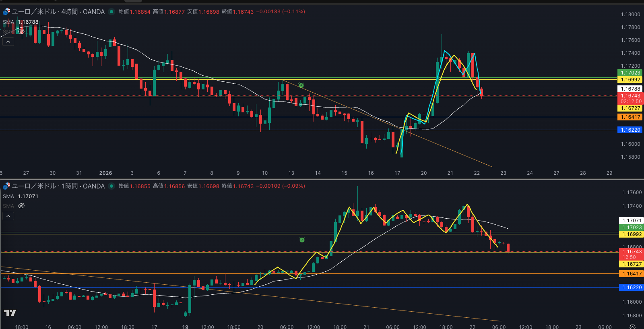Click green market status dot on the 4-hour chart
The image size is (644, 329).
[111, 12]
